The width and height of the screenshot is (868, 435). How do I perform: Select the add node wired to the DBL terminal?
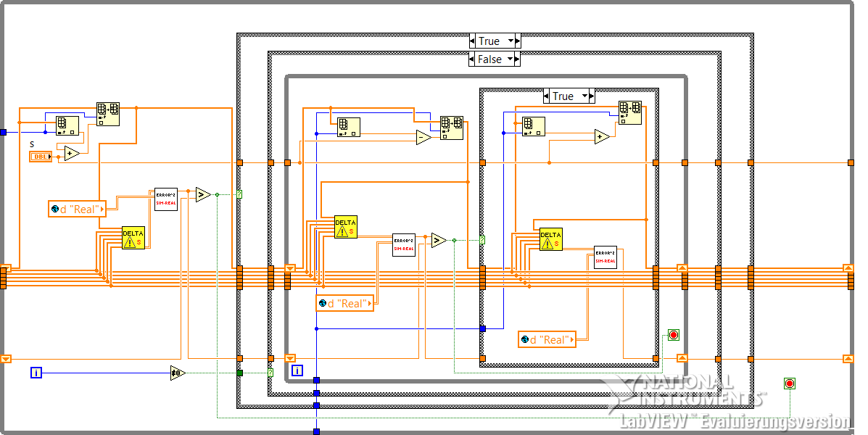tap(72, 153)
